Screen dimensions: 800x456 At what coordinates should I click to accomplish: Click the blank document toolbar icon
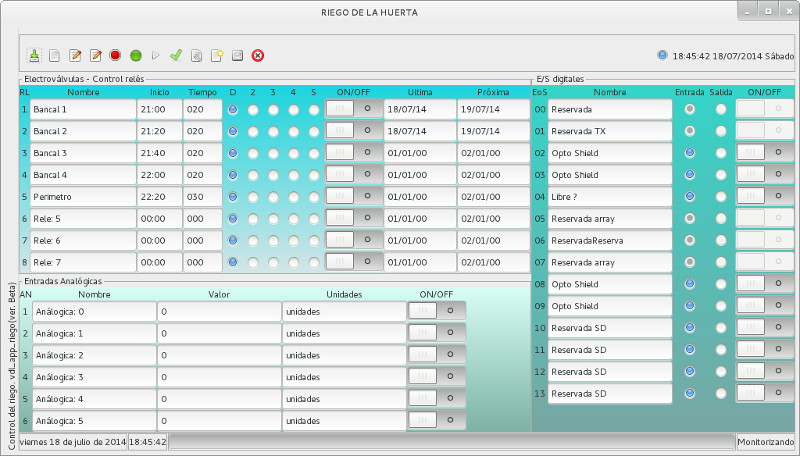click(x=55, y=56)
